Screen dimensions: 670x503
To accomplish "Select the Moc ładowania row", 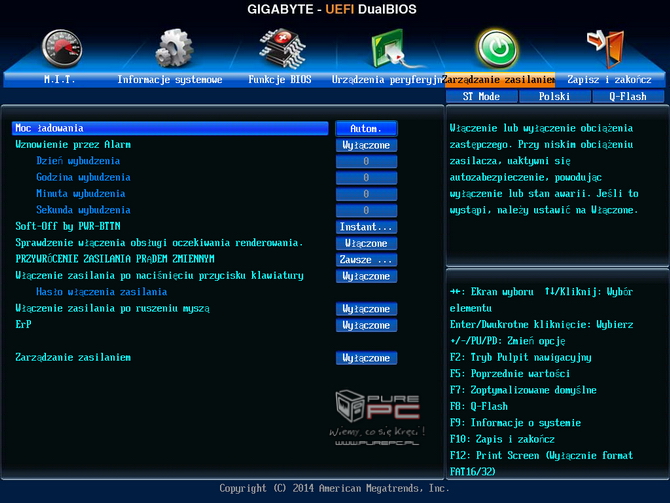I will pyautogui.click(x=170, y=128).
